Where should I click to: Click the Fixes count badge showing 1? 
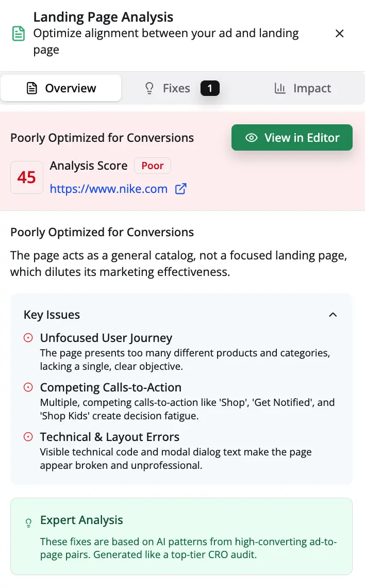(210, 88)
